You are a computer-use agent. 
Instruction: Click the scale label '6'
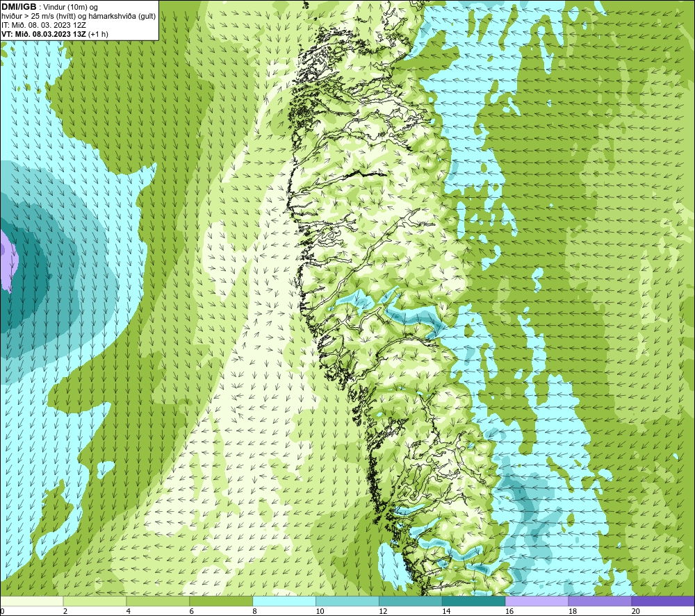[192, 611]
